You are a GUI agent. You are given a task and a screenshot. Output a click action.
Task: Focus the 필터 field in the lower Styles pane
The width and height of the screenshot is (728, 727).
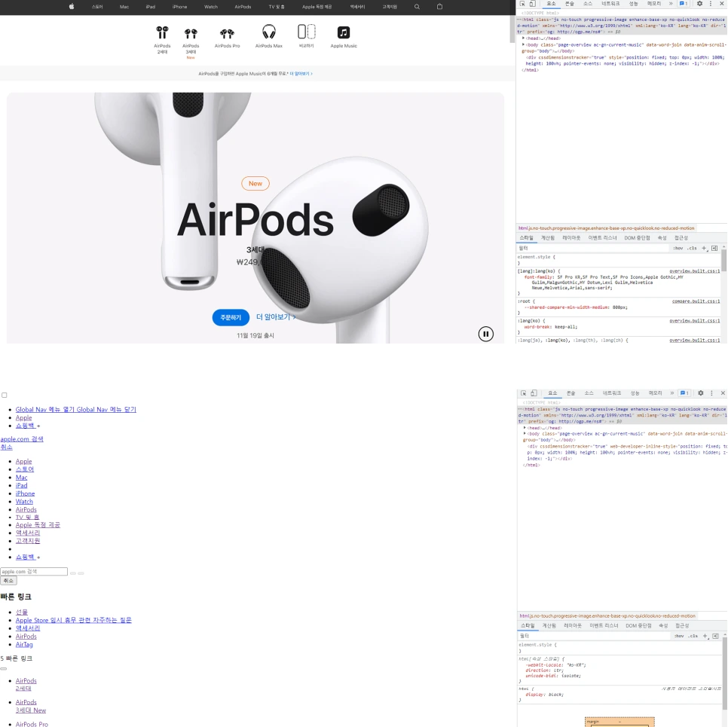(595, 636)
